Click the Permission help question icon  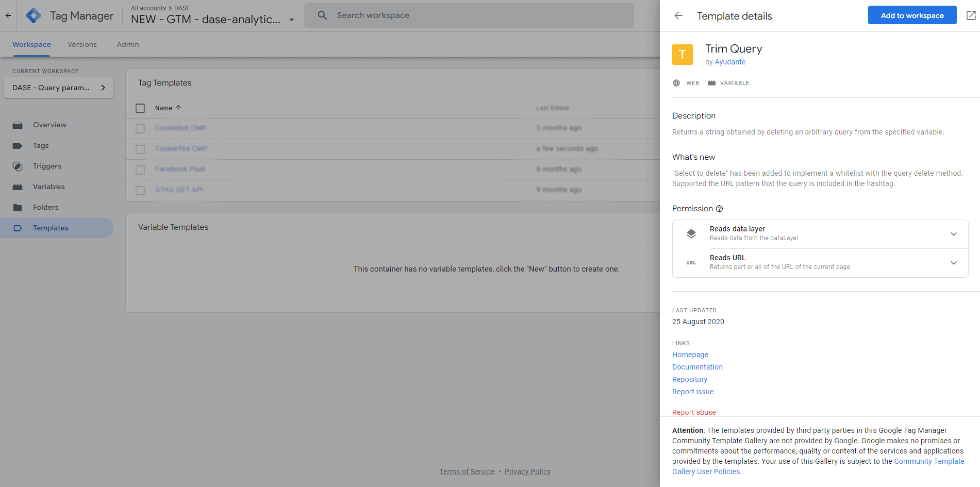(x=719, y=209)
